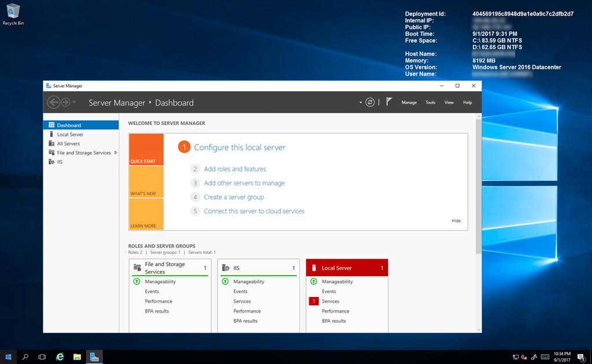Click the Server Manager taskbar icon
Viewport: 592px width, 364px height.
pos(94,357)
